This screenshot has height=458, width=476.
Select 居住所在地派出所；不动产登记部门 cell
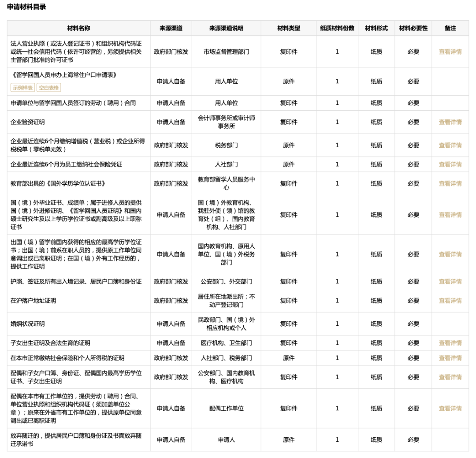227,301
